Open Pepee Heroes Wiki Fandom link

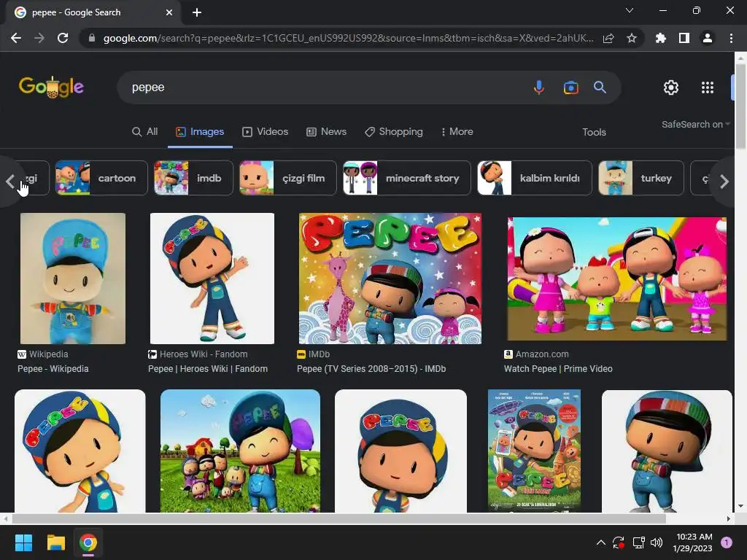[208, 368]
